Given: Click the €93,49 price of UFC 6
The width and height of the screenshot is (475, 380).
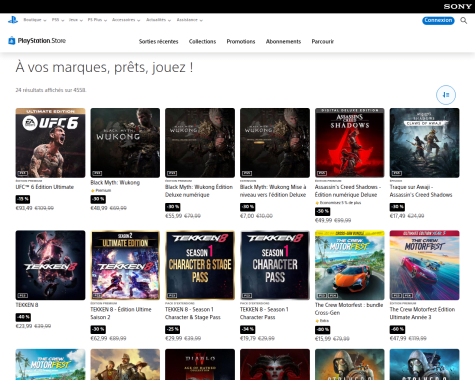Looking at the screenshot, I should click(24, 208).
